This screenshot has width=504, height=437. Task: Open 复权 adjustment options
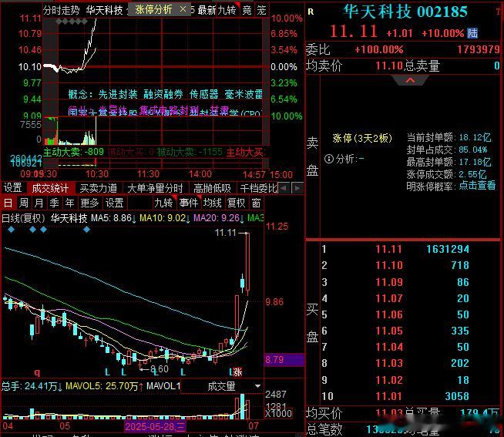click(237, 203)
